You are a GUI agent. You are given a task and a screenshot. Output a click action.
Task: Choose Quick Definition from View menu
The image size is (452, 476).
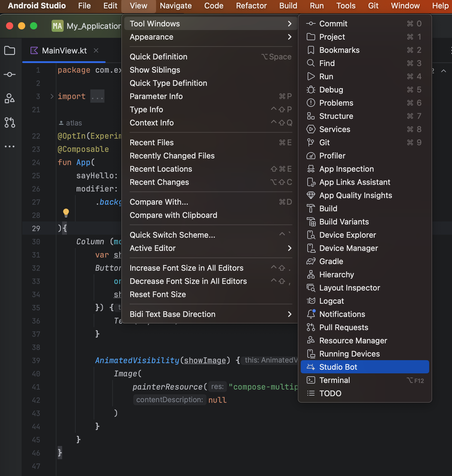pyautogui.click(x=211, y=56)
